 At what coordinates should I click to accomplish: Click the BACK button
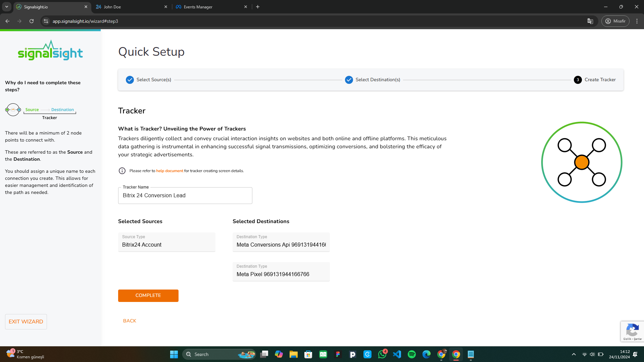[130, 321]
